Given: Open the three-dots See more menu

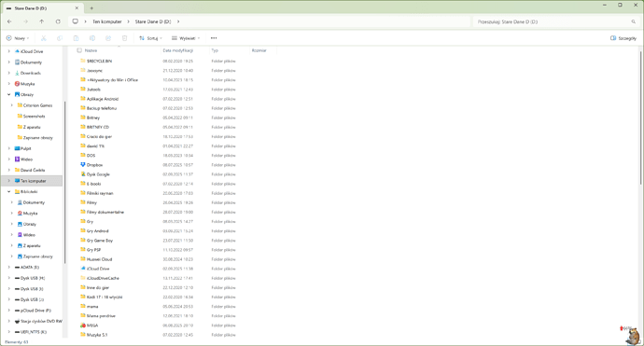Looking at the screenshot, I should click(x=214, y=38).
